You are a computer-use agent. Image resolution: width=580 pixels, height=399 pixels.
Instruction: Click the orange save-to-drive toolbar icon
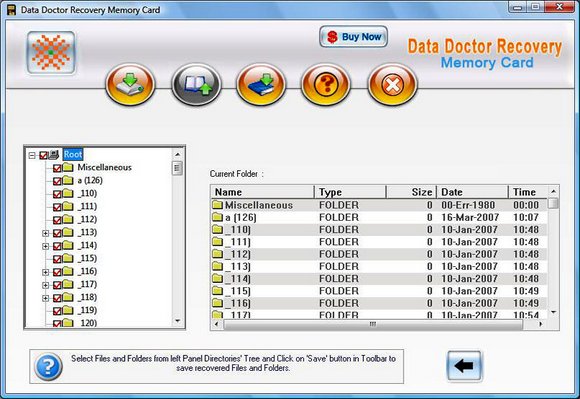click(x=130, y=84)
